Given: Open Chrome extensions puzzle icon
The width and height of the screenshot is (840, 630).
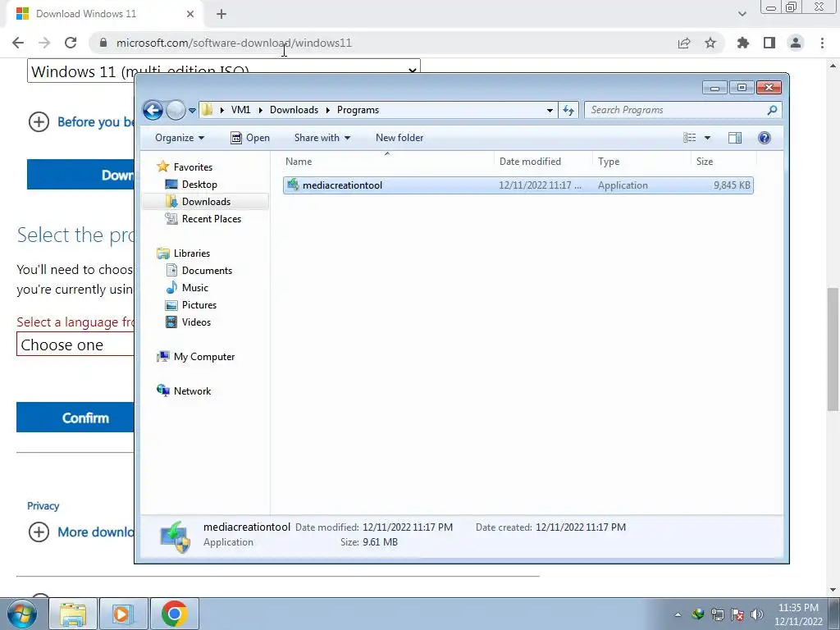Looking at the screenshot, I should pyautogui.click(x=743, y=43).
